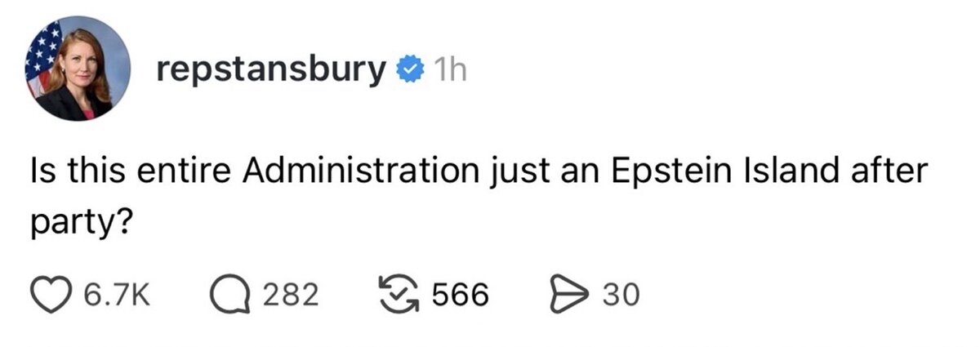
Task: Click the word "party?" on the second line
Action: pos(81,223)
